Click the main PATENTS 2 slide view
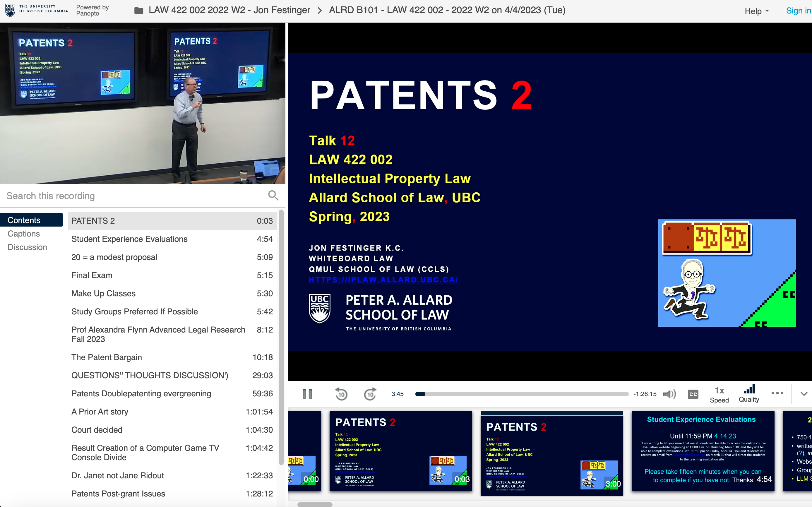 click(x=549, y=202)
